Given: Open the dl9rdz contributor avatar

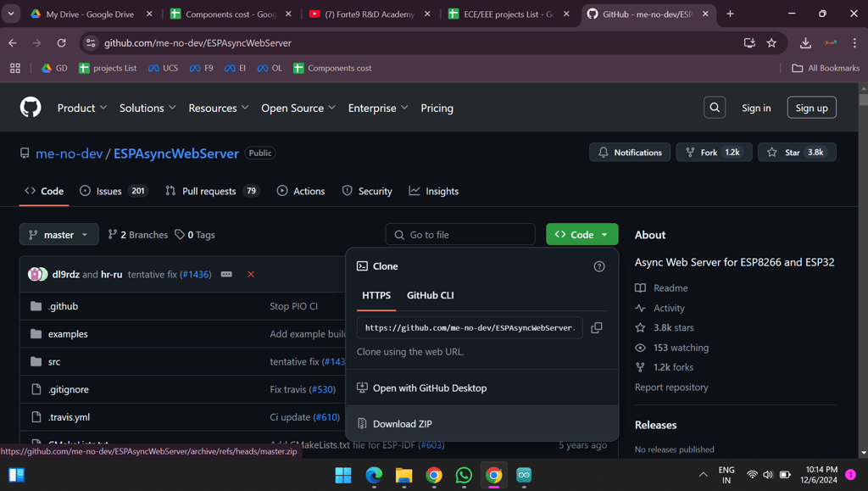Looking at the screenshot, I should tap(34, 274).
